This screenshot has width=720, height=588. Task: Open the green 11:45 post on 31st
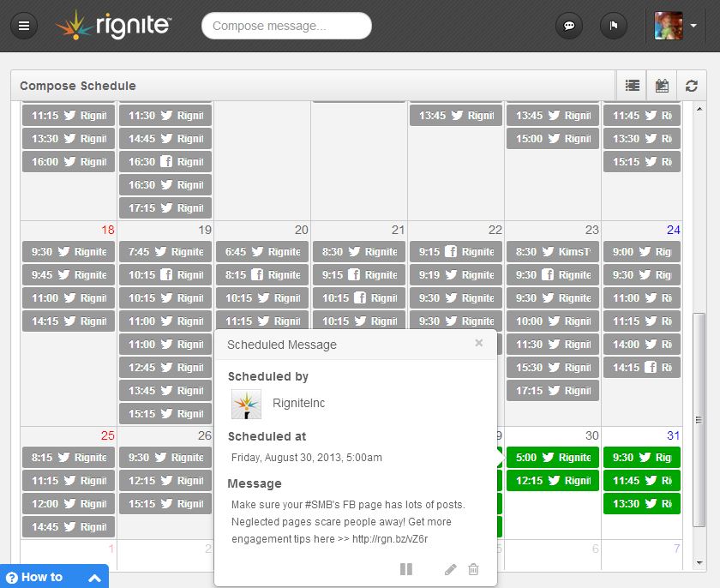[642, 481]
